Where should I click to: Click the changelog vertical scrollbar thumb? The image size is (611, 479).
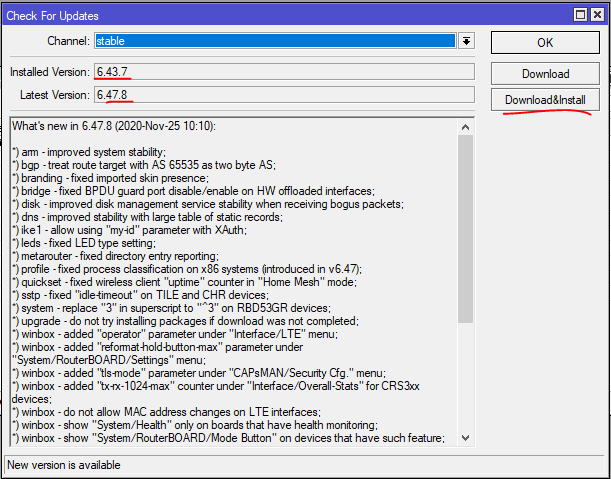466,229
